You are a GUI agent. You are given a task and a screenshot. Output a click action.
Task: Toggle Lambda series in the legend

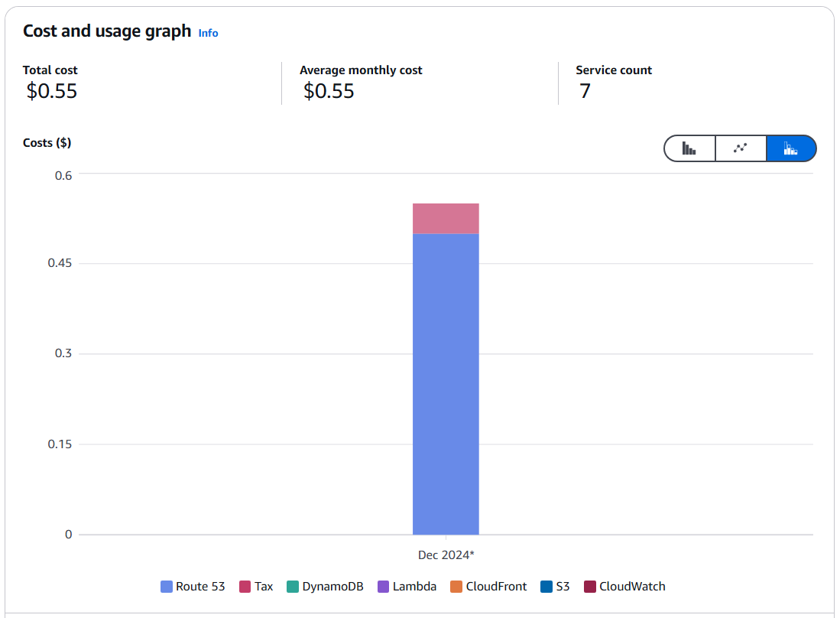[407, 587]
